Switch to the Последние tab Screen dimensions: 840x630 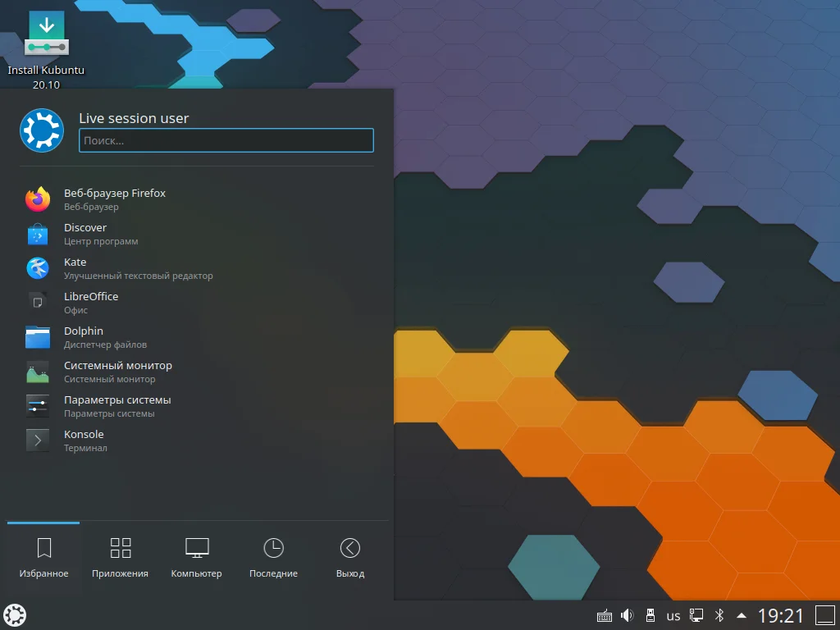(x=273, y=556)
